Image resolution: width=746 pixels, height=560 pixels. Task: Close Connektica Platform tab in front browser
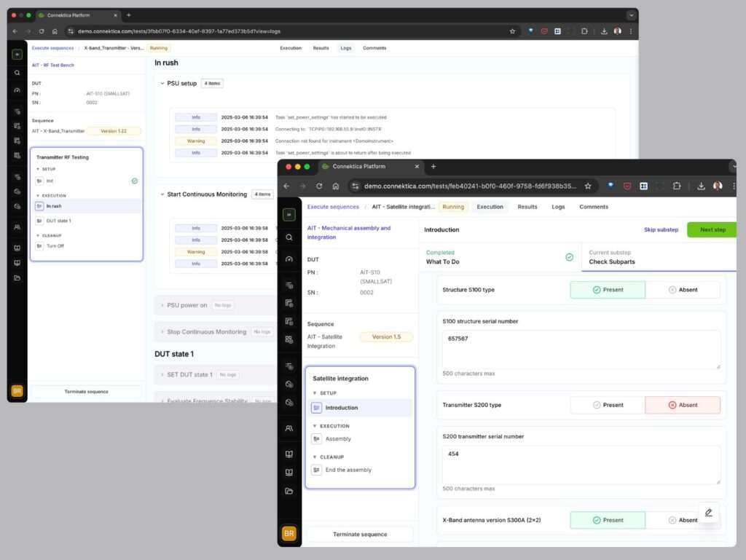[417, 166]
